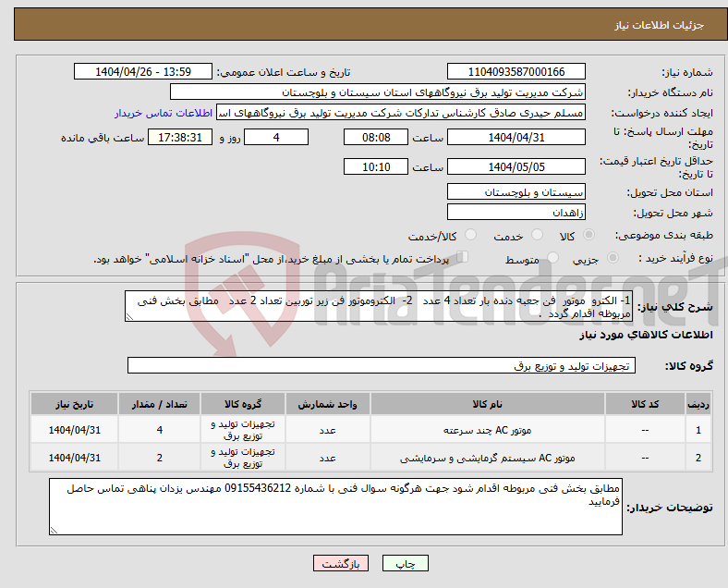Image resolution: width=728 pixels, height=588 pixels.
Task: Click the بازگشت (back) button
Action: 340,563
